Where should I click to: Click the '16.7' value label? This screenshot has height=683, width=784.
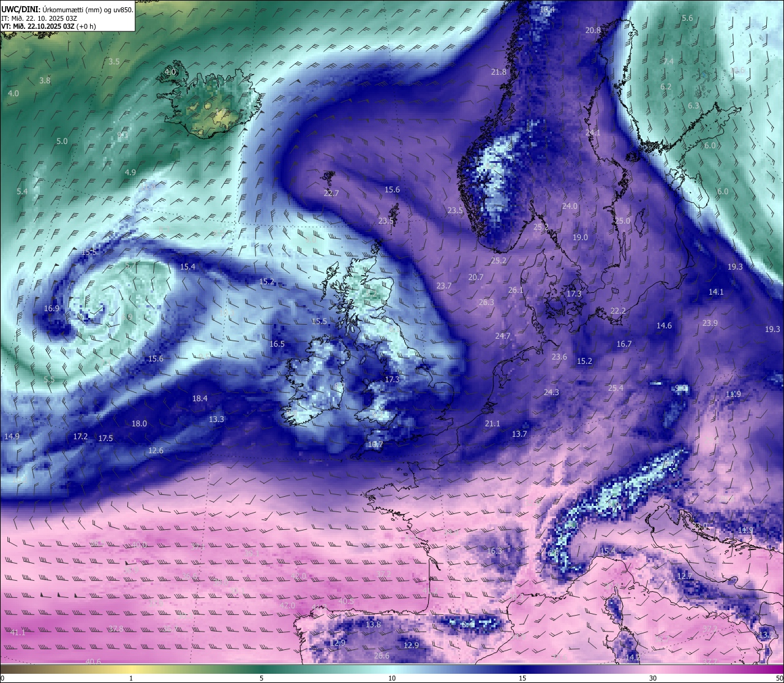624,344
